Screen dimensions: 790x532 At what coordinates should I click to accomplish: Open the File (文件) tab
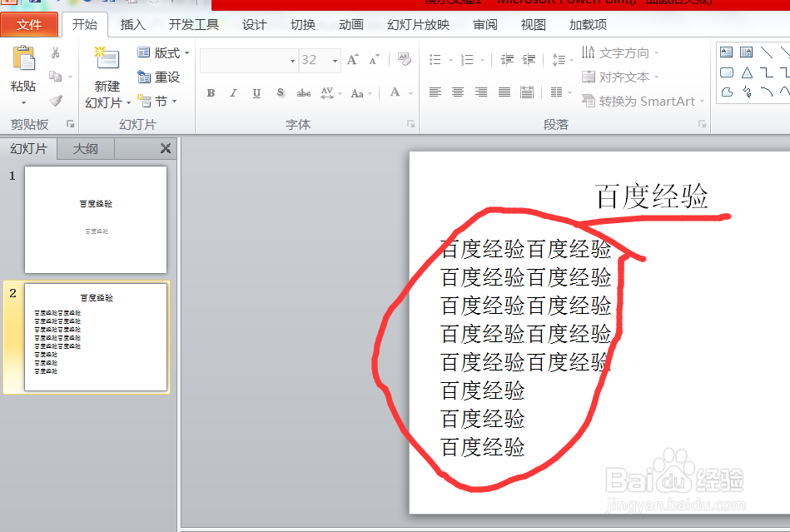28,24
